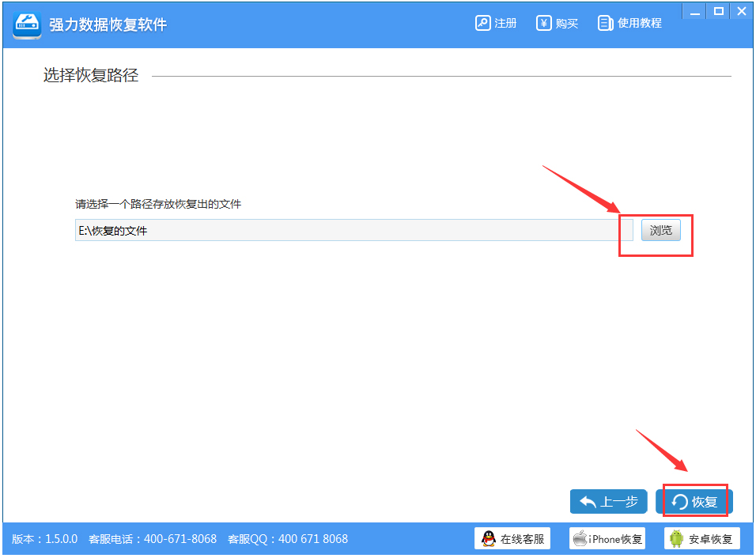
Task: Go back using the 上一步 button
Action: (608, 501)
